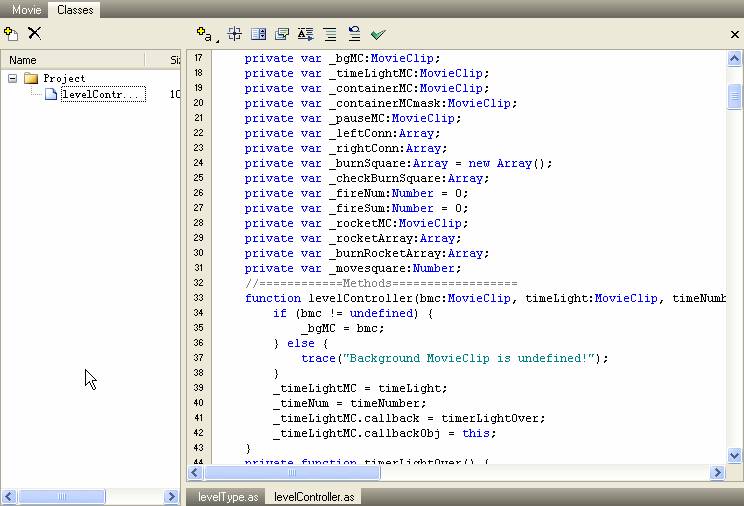Open the add script item dropdown
The width and height of the screenshot is (744, 506).
[x=207, y=34]
